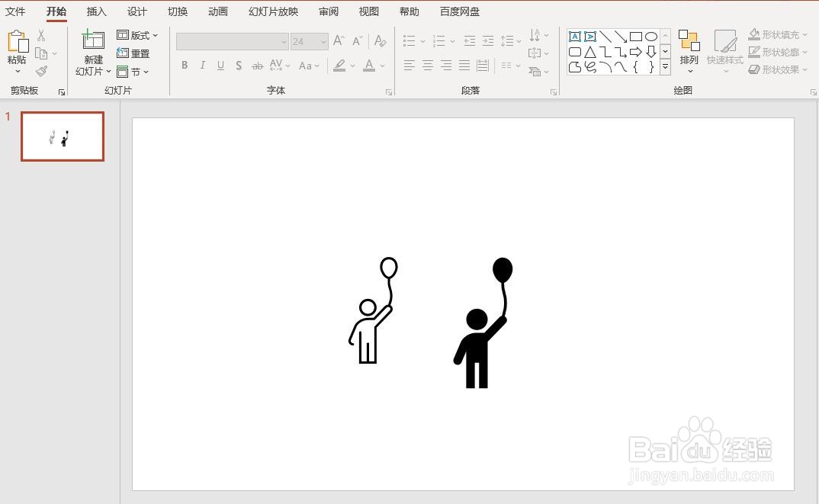The image size is (819, 504).
Task: Select slide 1 thumbnail
Action: pyautogui.click(x=63, y=136)
